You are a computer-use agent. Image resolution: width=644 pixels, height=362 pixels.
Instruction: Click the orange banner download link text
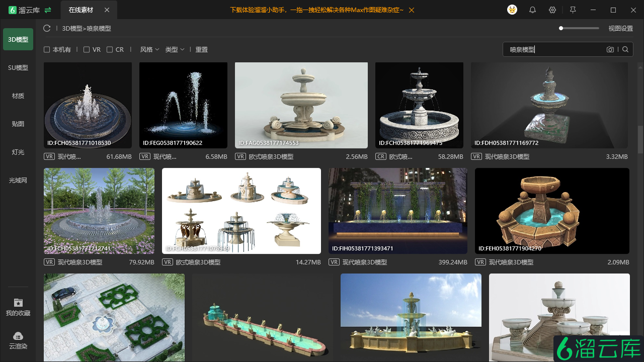316,10
